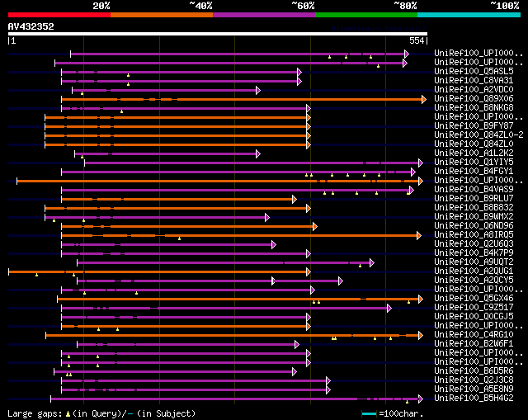
Task: Select the UniRef100_A1L2K2 entry
Action: (x=474, y=153)
